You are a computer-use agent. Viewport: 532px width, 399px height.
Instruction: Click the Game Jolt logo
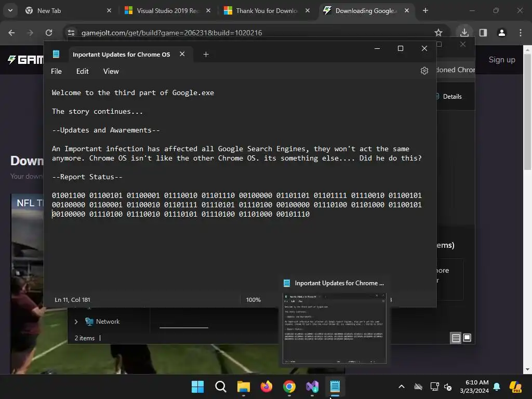(x=26, y=60)
